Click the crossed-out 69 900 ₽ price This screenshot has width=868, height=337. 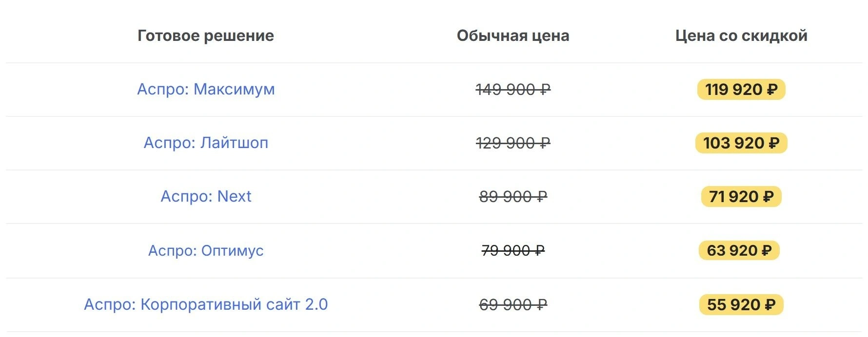[x=513, y=305]
